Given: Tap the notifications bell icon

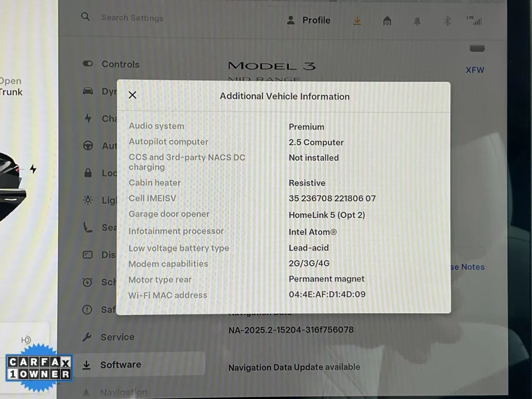Looking at the screenshot, I should coord(417,21).
